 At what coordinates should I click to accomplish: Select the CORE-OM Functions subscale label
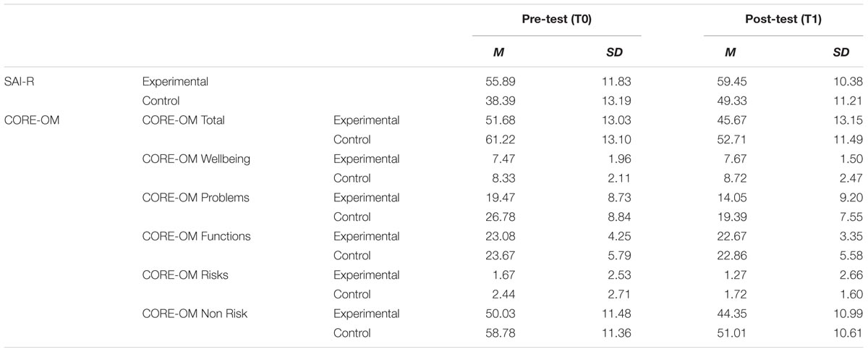coord(197,236)
